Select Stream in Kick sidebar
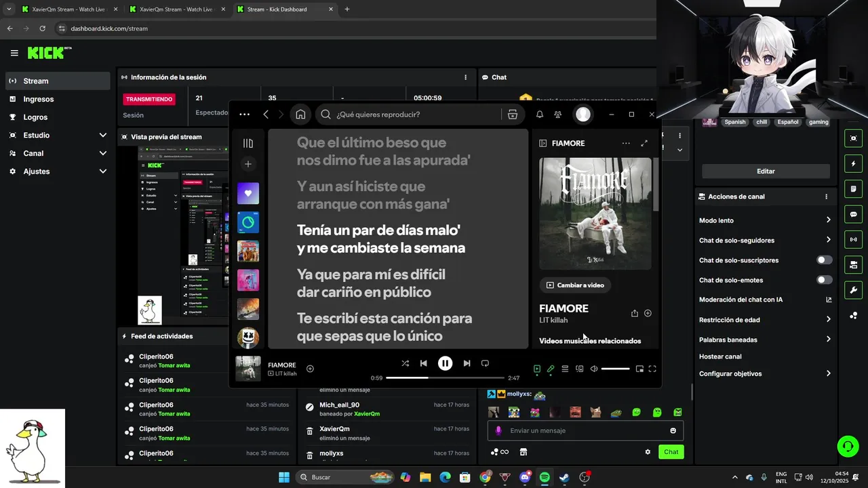 click(57, 81)
